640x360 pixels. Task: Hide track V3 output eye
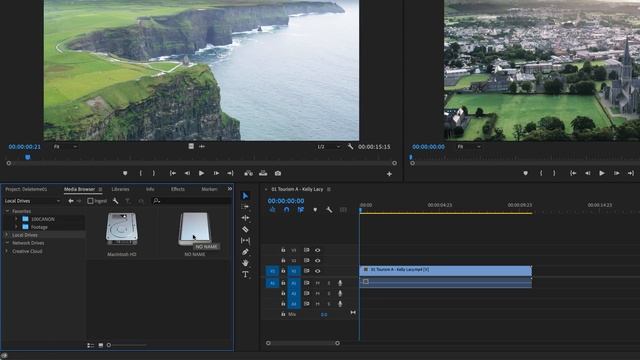tap(318, 250)
